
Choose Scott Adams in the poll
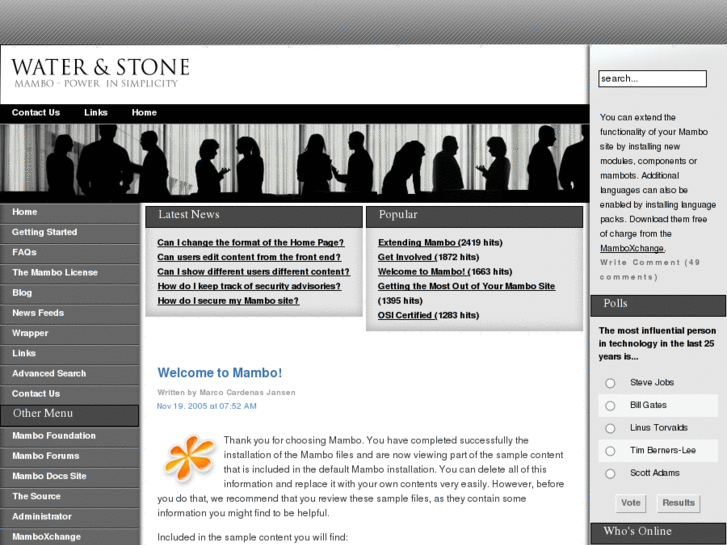click(x=610, y=474)
